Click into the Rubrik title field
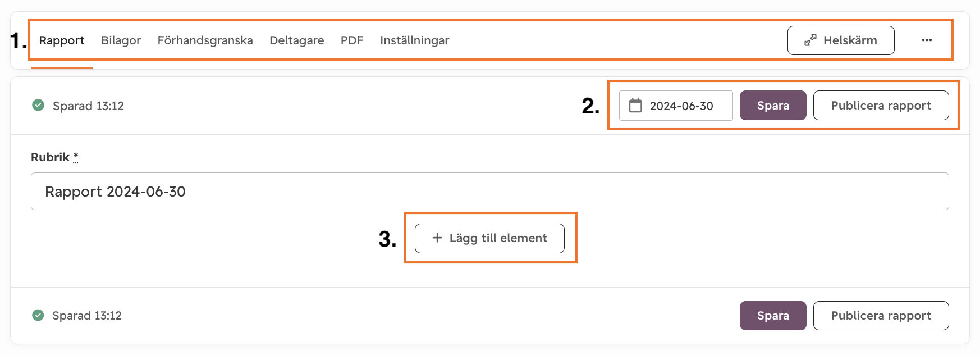Image resolution: width=980 pixels, height=355 pixels. (490, 192)
